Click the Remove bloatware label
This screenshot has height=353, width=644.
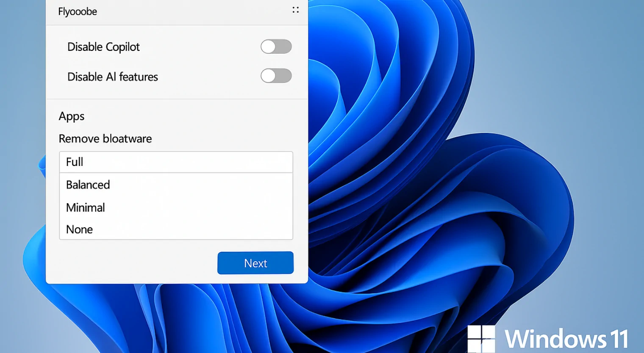[105, 138]
